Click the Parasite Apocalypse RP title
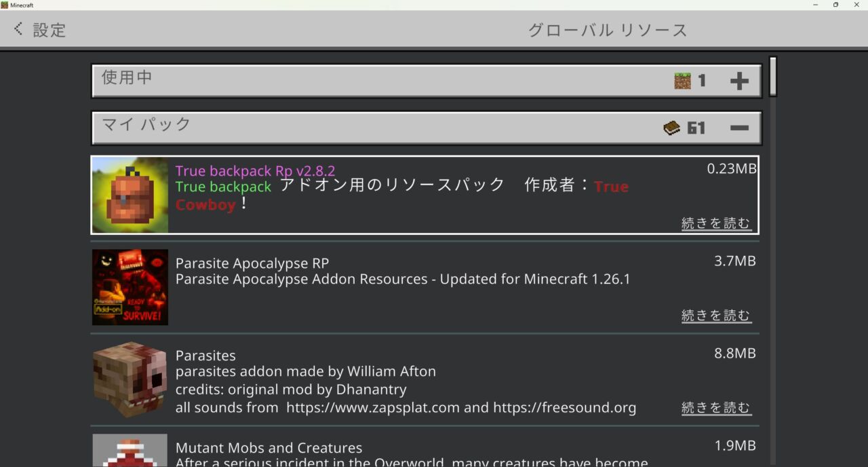This screenshot has height=467, width=868. point(252,263)
